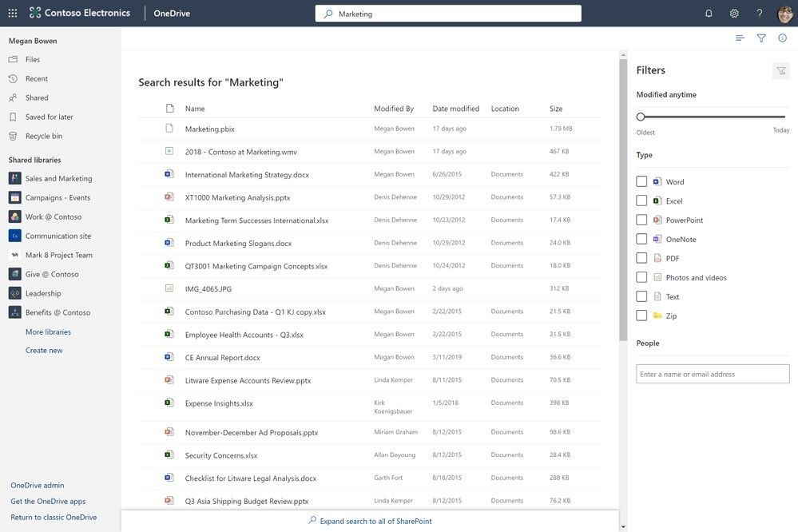The height and width of the screenshot is (532, 798).
Task: Click the PowerPoint icon for XT1000 Marketing Analysis.pptx
Action: [169, 197]
